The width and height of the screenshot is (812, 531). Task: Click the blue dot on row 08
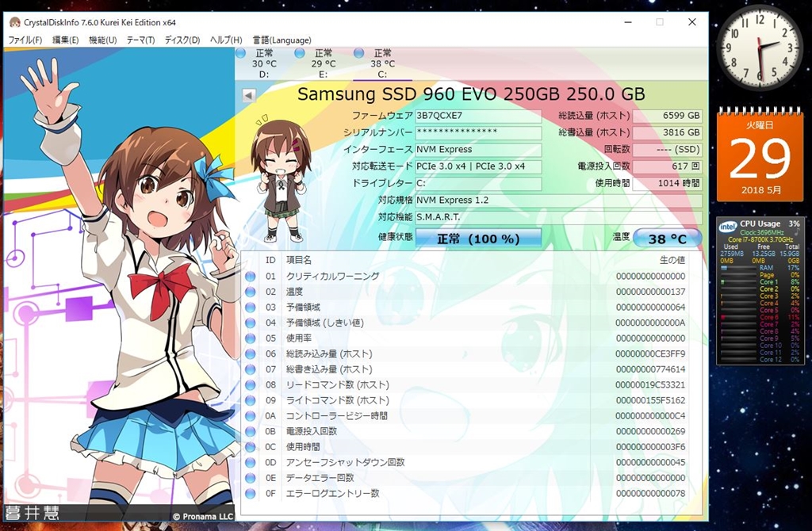[x=250, y=385]
